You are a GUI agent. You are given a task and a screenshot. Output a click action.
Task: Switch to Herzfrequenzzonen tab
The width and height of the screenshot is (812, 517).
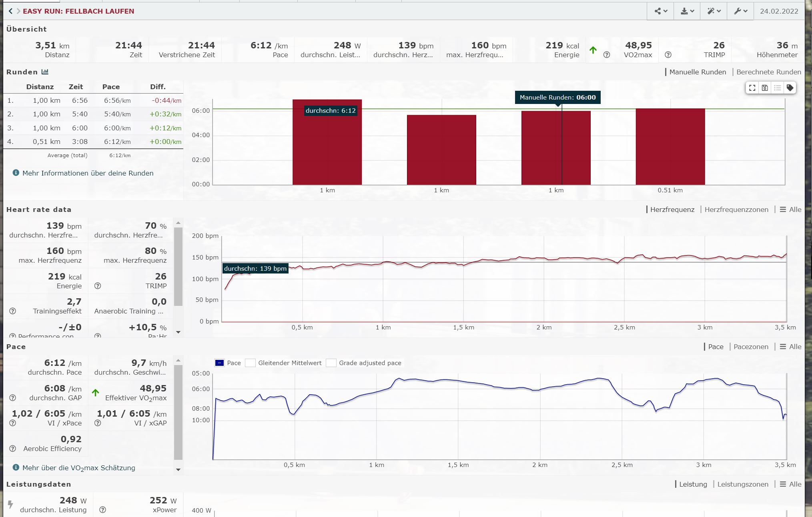tap(736, 210)
